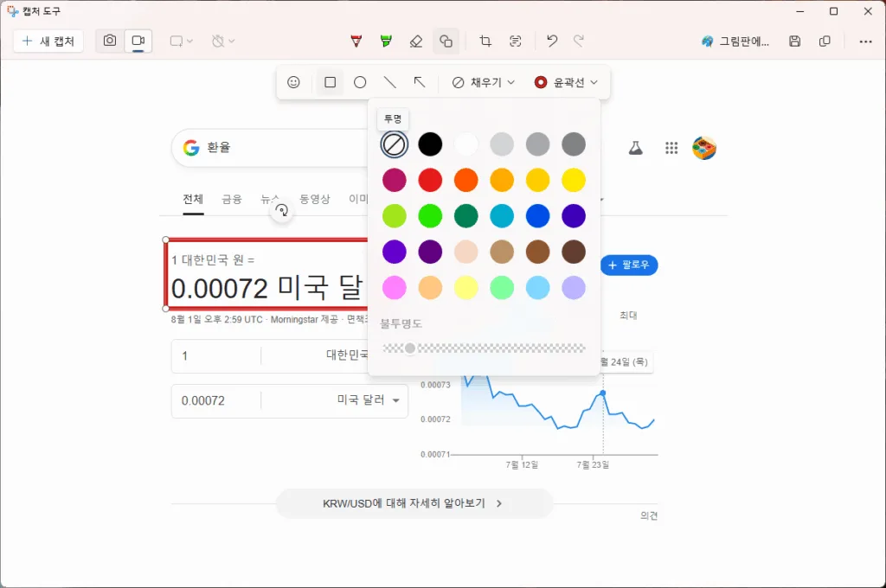Click the Google account avatar
Screen dimensions: 886x588
704,148
